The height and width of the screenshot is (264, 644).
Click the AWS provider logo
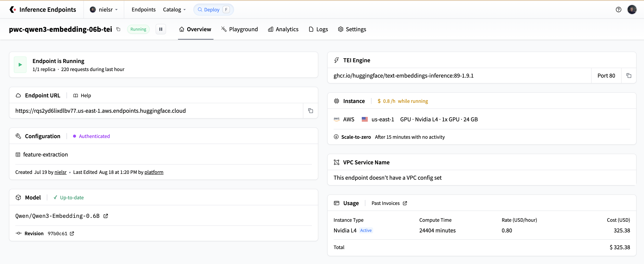click(x=337, y=119)
